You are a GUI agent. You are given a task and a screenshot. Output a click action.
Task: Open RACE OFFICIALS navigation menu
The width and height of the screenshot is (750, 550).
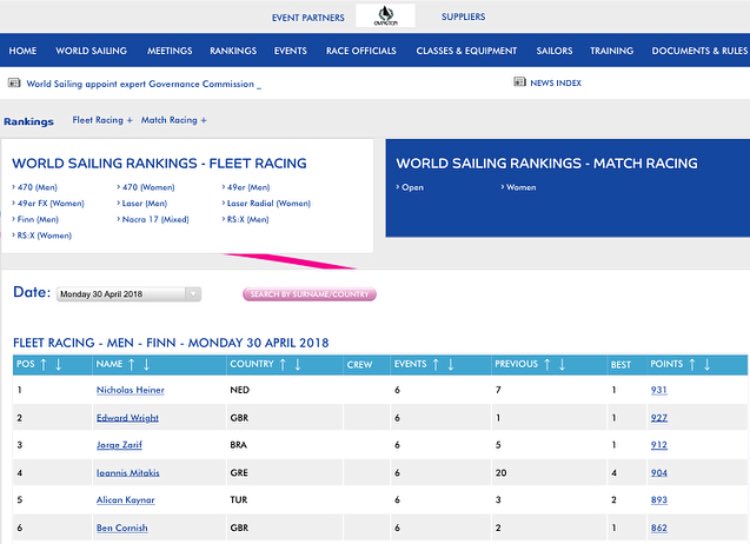click(361, 51)
